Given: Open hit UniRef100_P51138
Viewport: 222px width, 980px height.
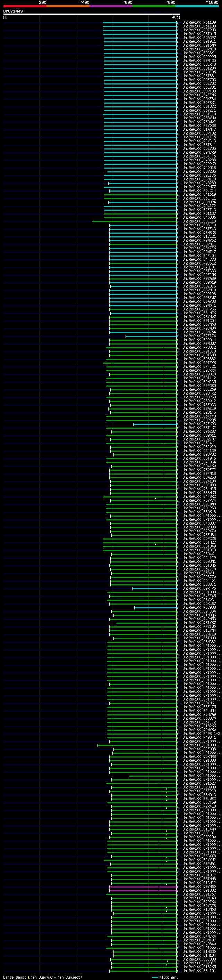Looking at the screenshot, I should [x=199, y=26].
